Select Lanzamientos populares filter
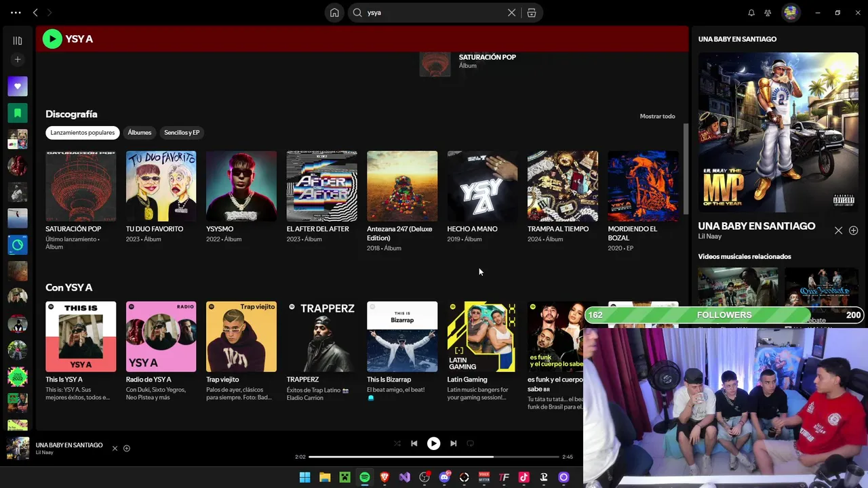 coord(83,133)
